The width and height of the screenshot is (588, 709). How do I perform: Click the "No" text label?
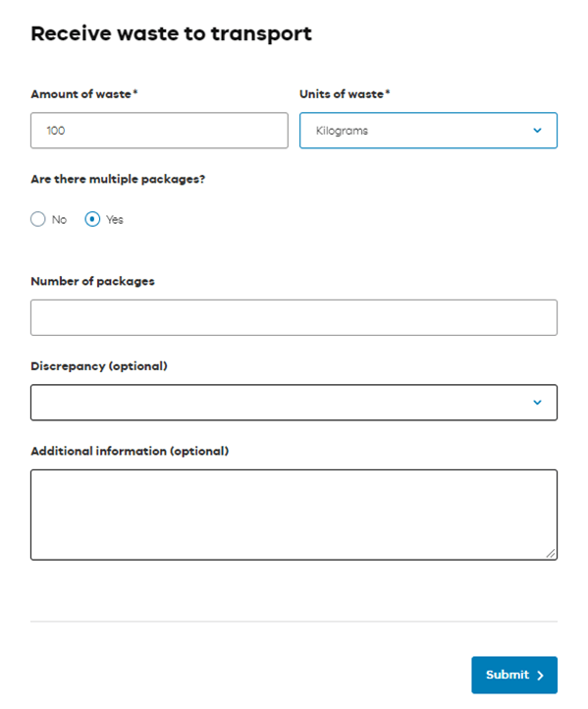pyautogui.click(x=59, y=220)
